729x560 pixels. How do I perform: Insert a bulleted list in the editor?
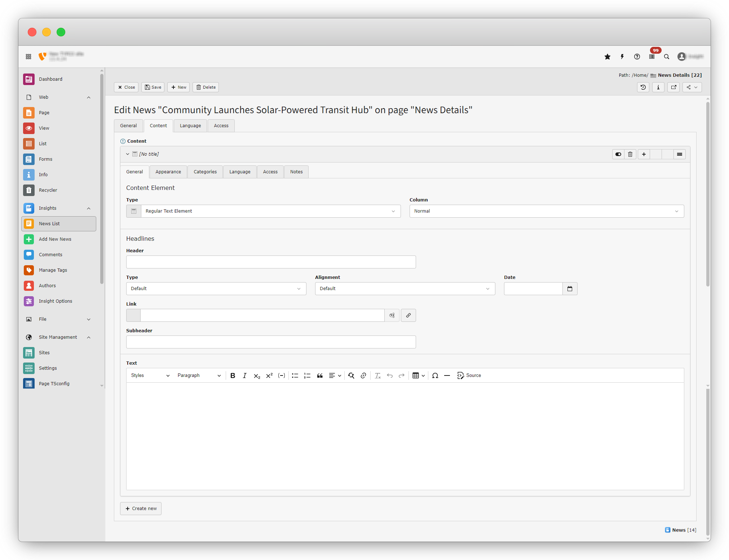(295, 375)
